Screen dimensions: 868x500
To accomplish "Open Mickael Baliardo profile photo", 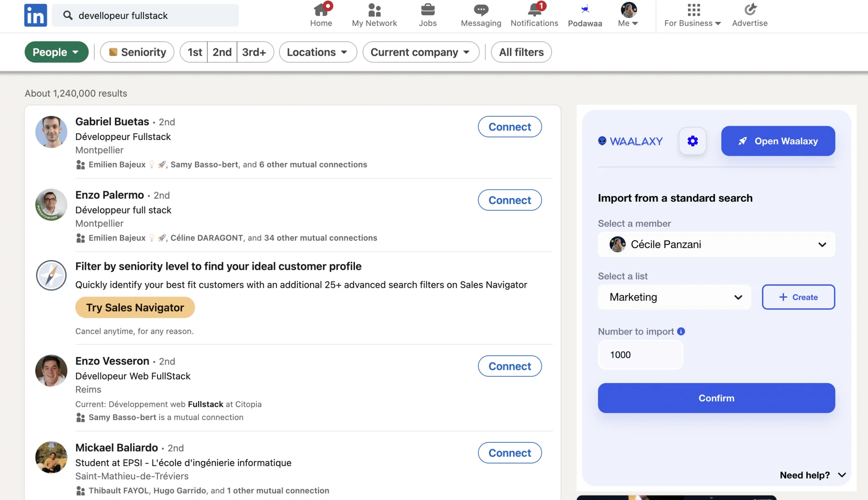I will (51, 457).
